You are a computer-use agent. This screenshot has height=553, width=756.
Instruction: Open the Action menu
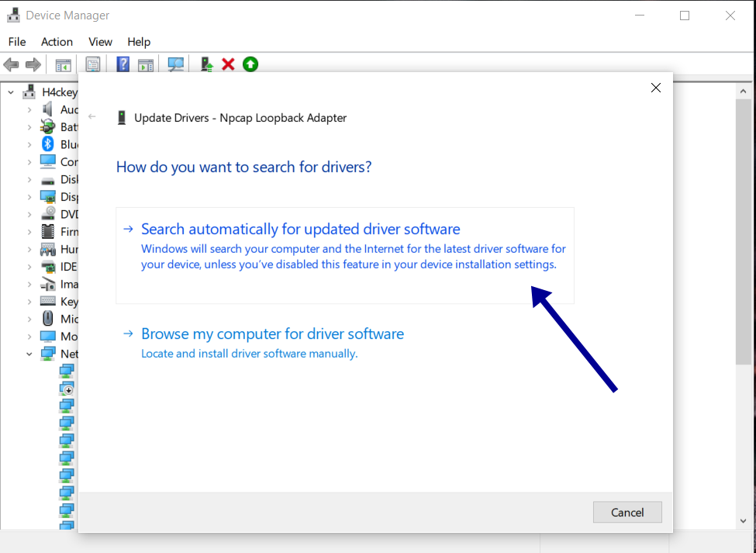pos(57,42)
